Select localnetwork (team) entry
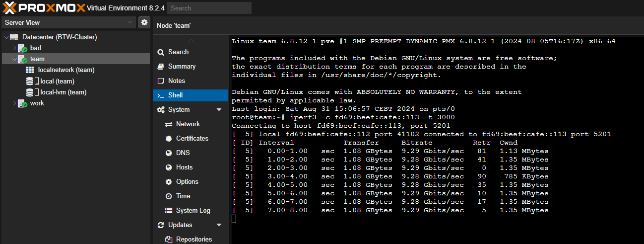The image size is (644, 244). click(66, 70)
